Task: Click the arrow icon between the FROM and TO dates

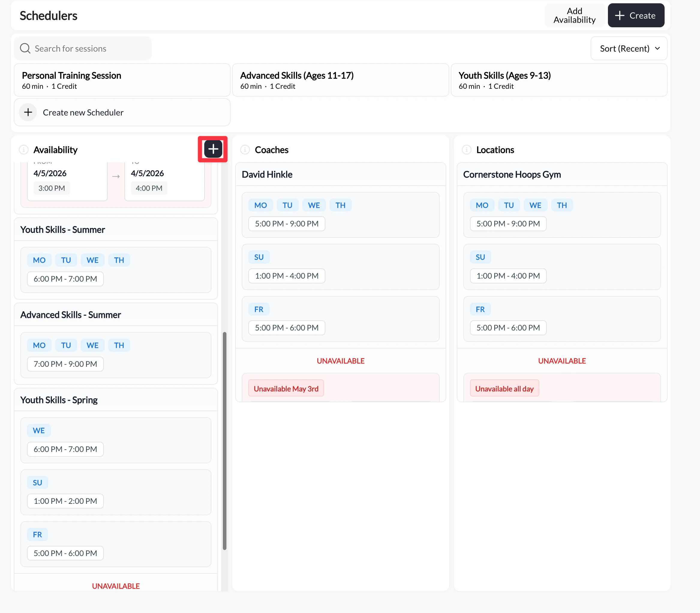Action: pyautogui.click(x=116, y=176)
